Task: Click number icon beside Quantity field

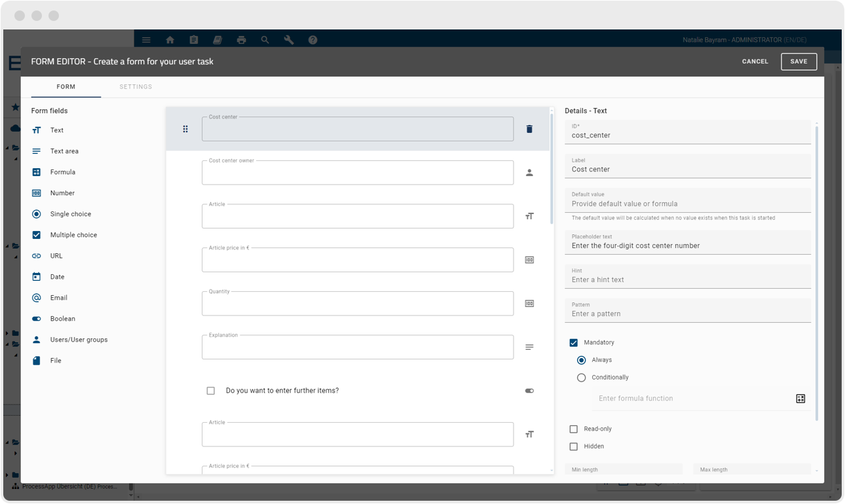Action: click(x=529, y=304)
